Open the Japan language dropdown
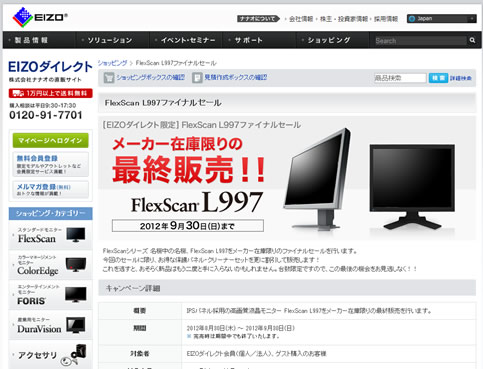 click(x=442, y=19)
